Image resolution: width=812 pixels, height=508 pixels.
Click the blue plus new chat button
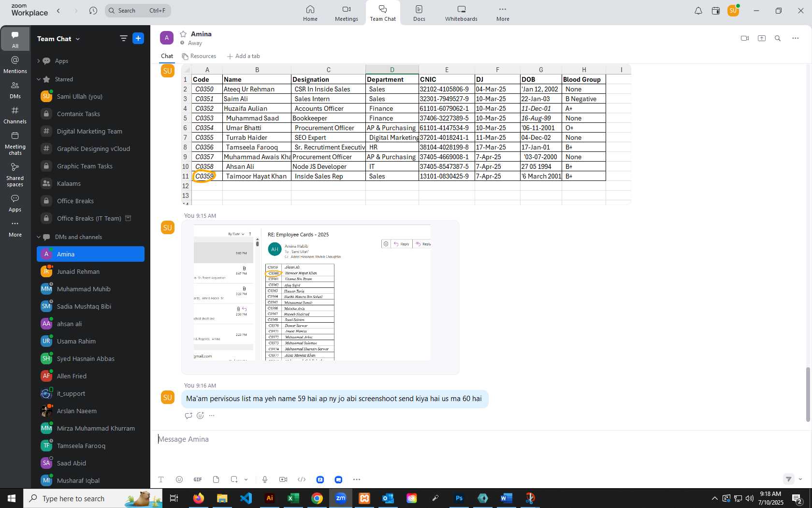[x=138, y=38]
